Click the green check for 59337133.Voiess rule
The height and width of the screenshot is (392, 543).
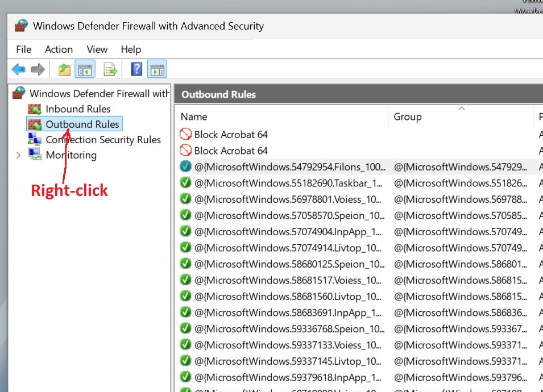coord(185,345)
